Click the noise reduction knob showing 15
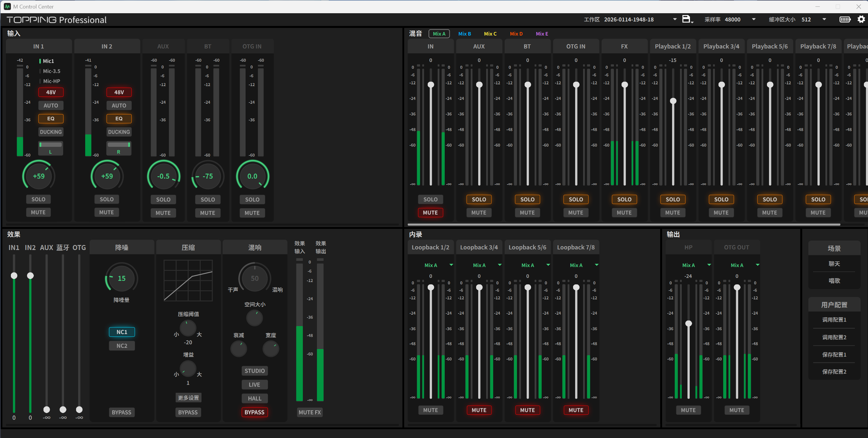This screenshot has height=438, width=868. (x=121, y=278)
